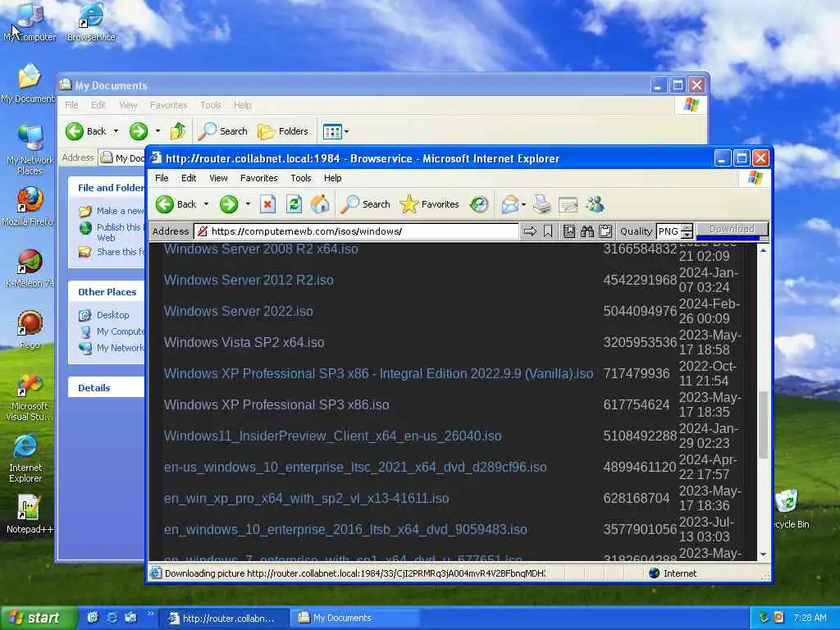
Task: Open Windows Server 2022.iso link
Action: [239, 311]
